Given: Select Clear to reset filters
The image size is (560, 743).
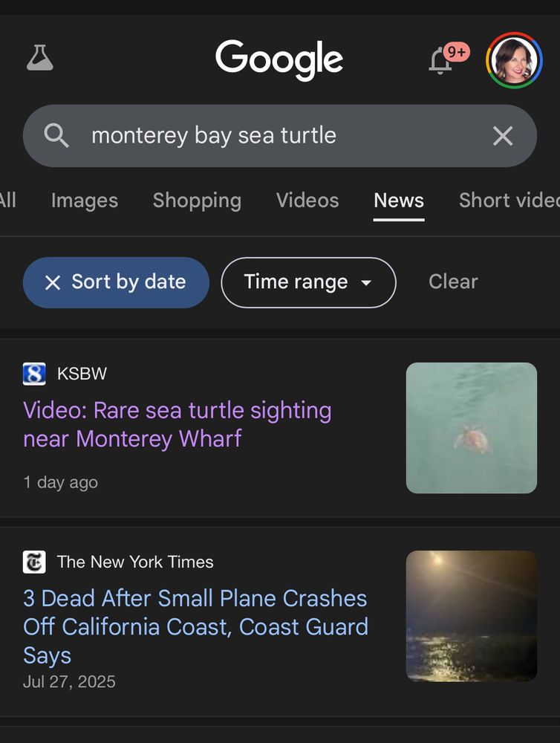Looking at the screenshot, I should click(x=452, y=282).
